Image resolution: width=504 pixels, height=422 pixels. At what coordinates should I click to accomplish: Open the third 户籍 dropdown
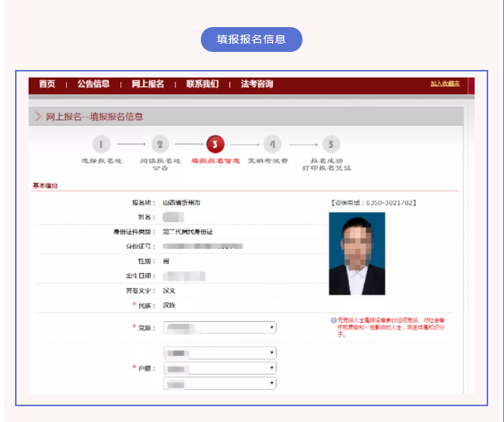(220, 383)
